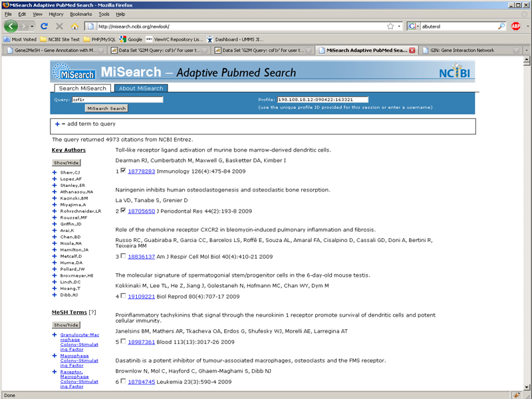Open the Most Visited bookmarks folder
The height and width of the screenshot is (399, 532).
(x=20, y=39)
